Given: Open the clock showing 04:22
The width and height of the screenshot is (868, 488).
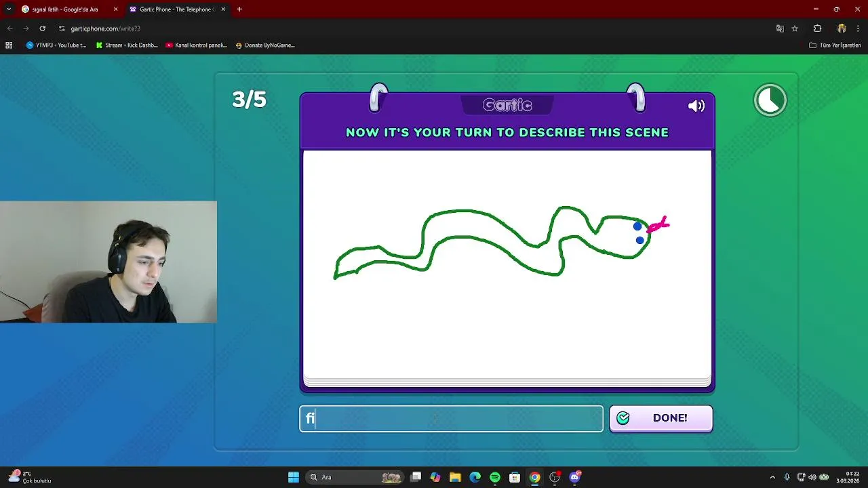Looking at the screenshot, I should pyautogui.click(x=848, y=477).
